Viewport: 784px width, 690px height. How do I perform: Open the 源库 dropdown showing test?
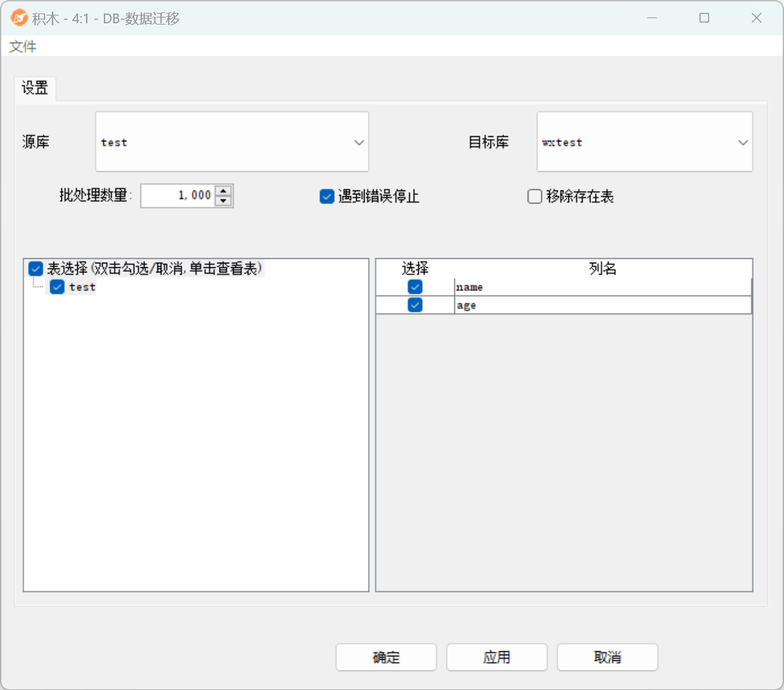(232, 142)
